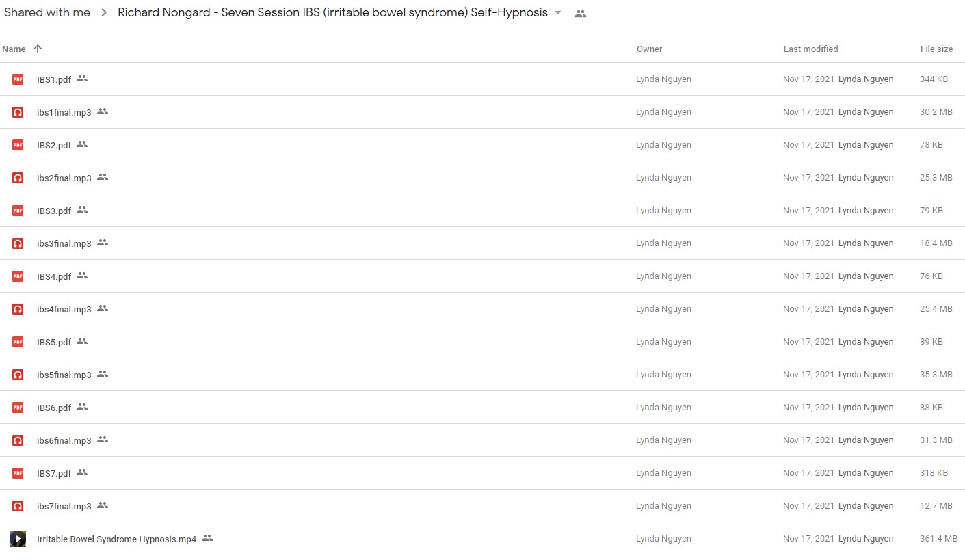Click audio icon of ibs7final.mp3
965x560 pixels.
point(18,506)
